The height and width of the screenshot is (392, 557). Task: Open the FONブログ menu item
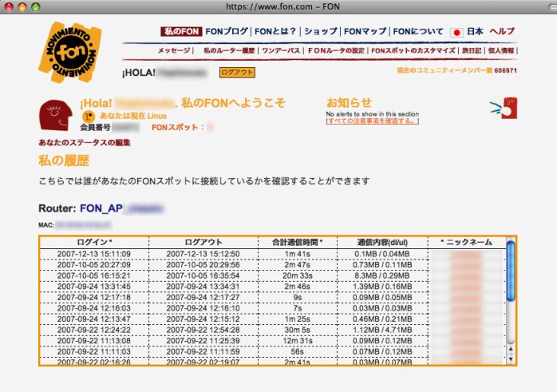[227, 31]
